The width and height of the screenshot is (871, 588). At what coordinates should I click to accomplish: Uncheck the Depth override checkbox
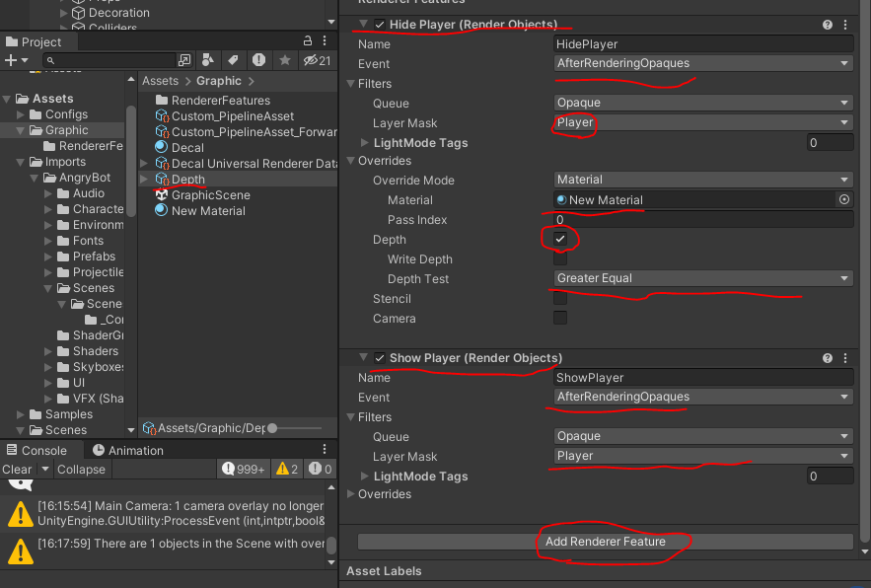[x=560, y=239]
